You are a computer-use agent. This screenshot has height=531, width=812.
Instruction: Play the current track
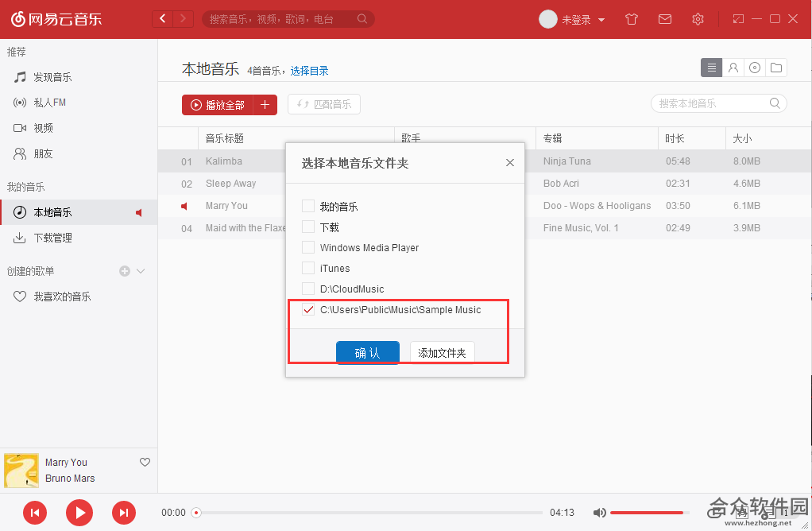click(x=79, y=513)
